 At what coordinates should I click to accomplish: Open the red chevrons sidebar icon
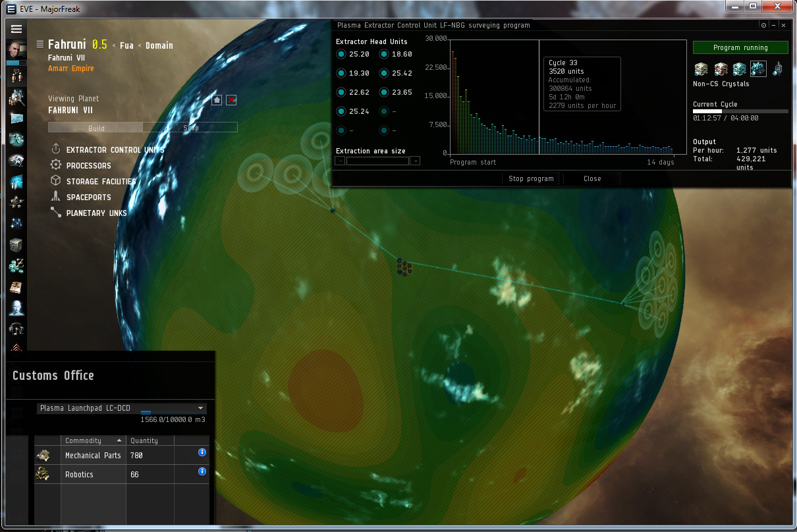pyautogui.click(x=16, y=348)
